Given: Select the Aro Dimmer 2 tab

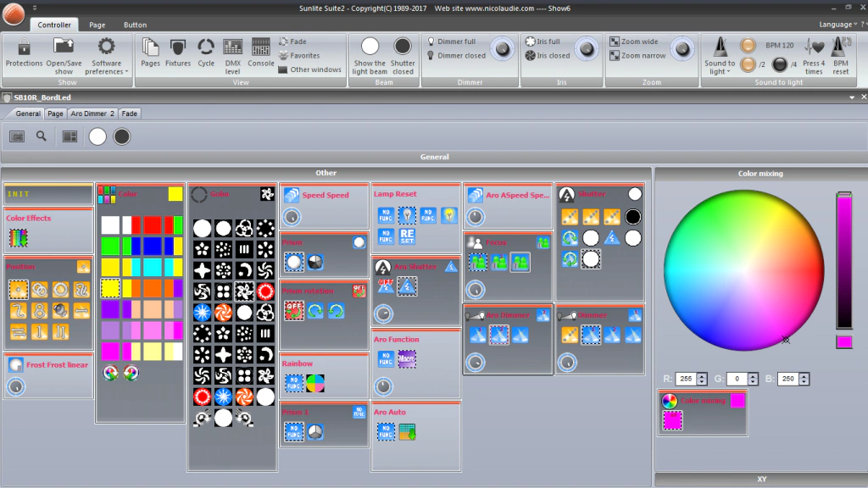Looking at the screenshot, I should pyautogui.click(x=92, y=114).
